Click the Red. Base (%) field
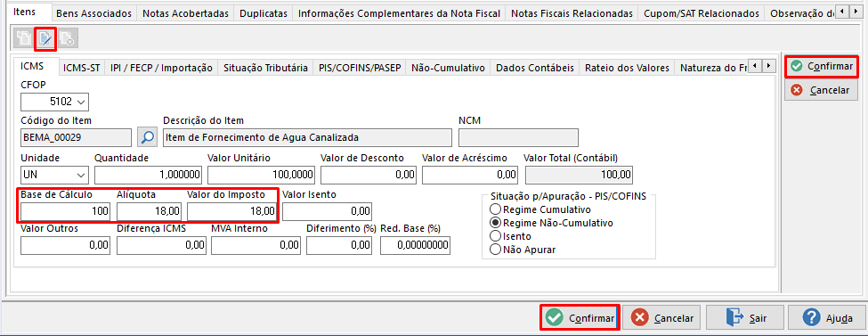Viewport: 868px width, 336px height. click(416, 245)
